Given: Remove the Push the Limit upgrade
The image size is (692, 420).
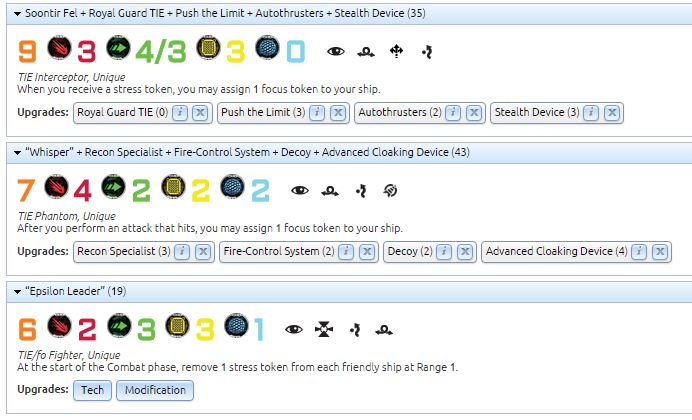Looking at the screenshot, I should [338, 113].
